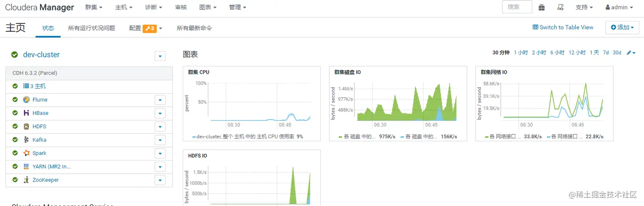
Task: Set chart range to 7d
Action: pos(606,53)
